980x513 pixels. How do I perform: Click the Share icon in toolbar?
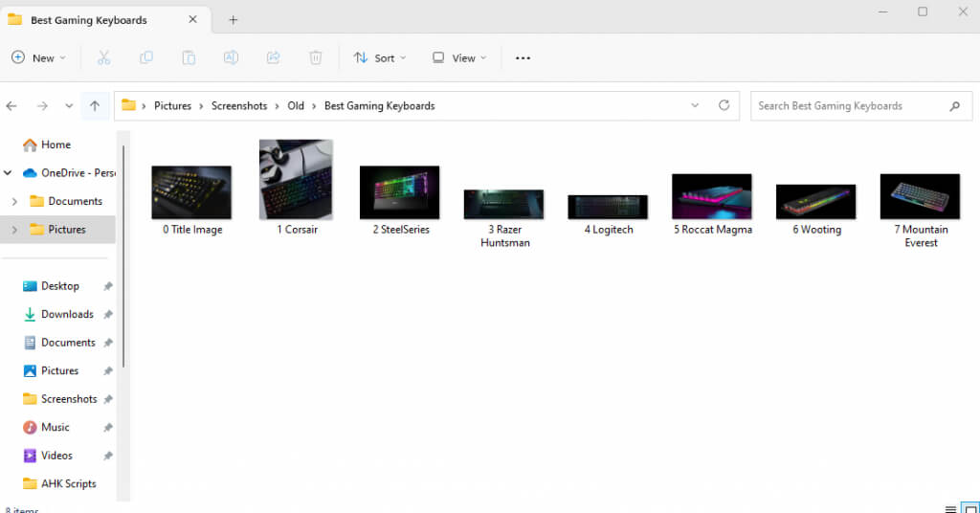tap(273, 57)
